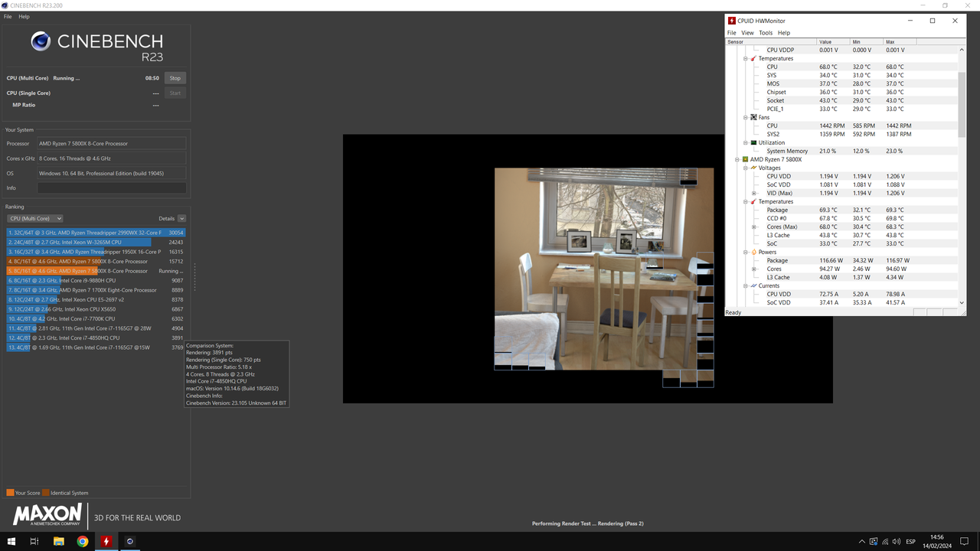Click the Value column header in HWMonitor
980x551 pixels.
click(x=833, y=42)
